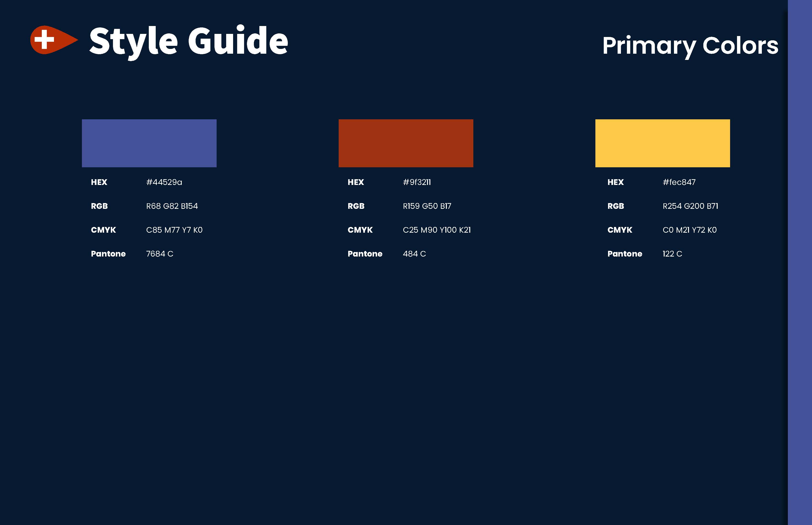This screenshot has width=812, height=525.
Task: Click the red Swiss cross logo icon
Action: (x=54, y=40)
